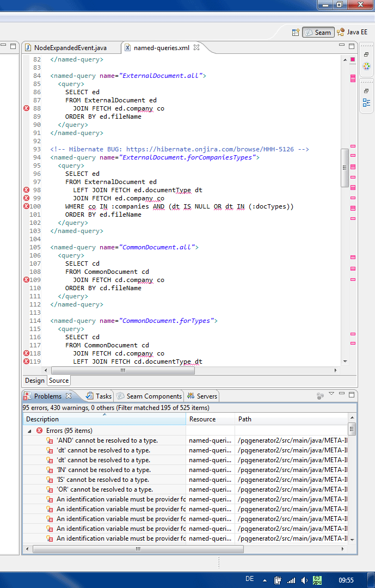Open the Open Perspective dialog icon
The width and height of the screenshot is (375, 588).
tap(296, 32)
